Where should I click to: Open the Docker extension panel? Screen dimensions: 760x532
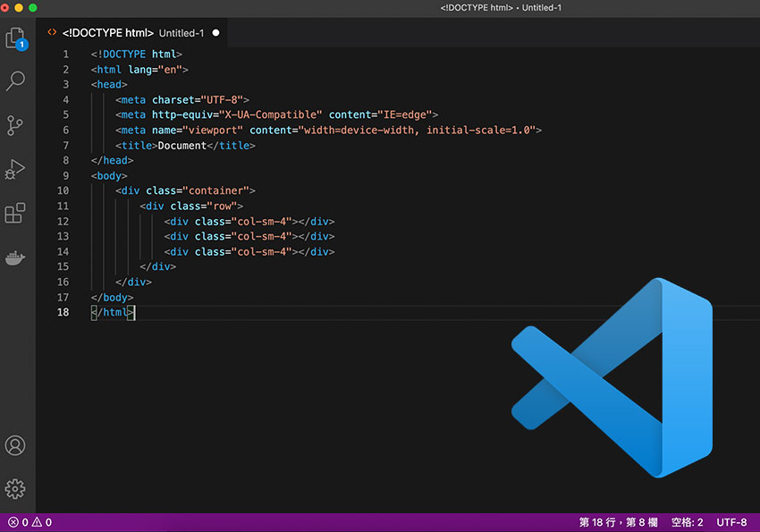click(15, 258)
